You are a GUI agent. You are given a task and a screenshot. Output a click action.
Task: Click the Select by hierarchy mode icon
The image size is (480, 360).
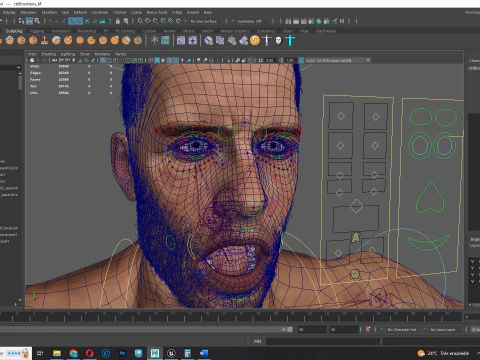[x=21, y=21]
